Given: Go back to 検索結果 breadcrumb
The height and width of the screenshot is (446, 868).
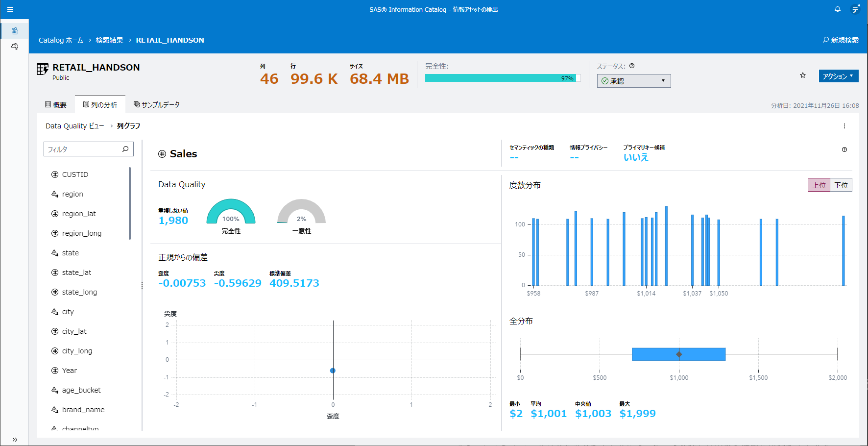Looking at the screenshot, I should [109, 40].
